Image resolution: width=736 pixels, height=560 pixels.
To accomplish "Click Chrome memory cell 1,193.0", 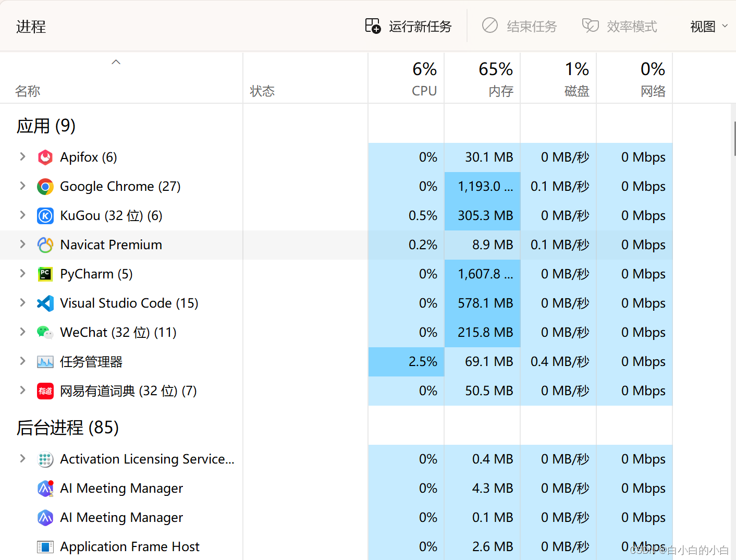I will 482,187.
